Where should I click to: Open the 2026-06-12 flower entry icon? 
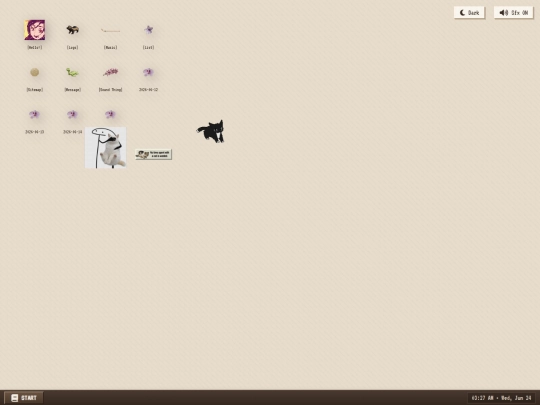click(148, 72)
